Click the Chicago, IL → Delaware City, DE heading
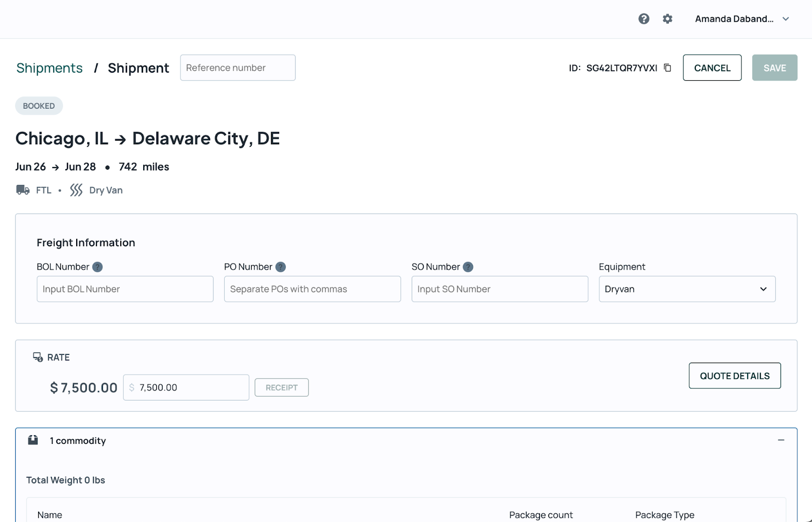This screenshot has width=812, height=522. [148, 138]
